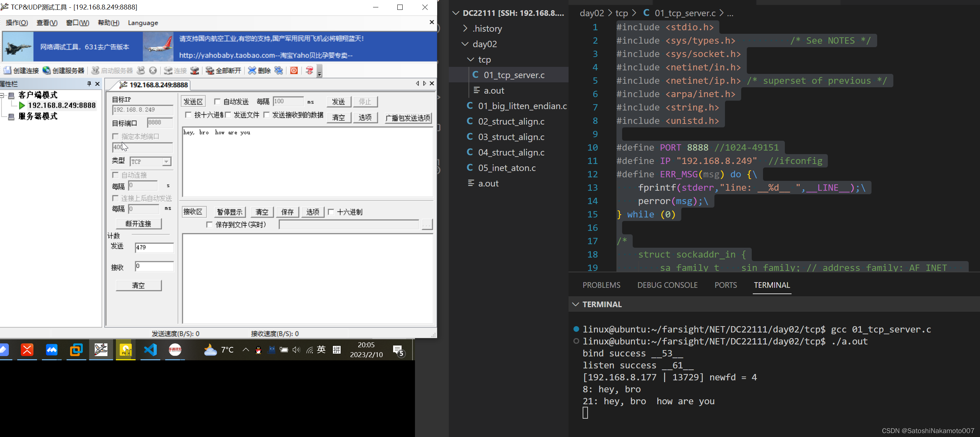Check 保存到文件(实时) save-to-file option
Screen dimensions: 980x437
(209, 224)
